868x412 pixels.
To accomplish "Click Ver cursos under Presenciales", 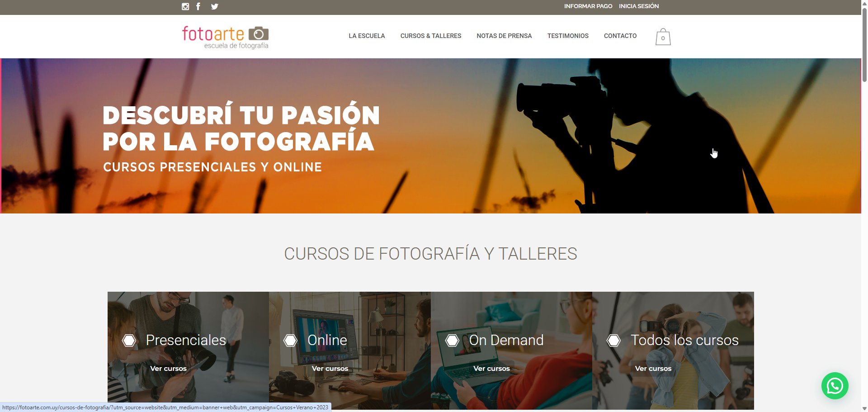I will pyautogui.click(x=168, y=369).
